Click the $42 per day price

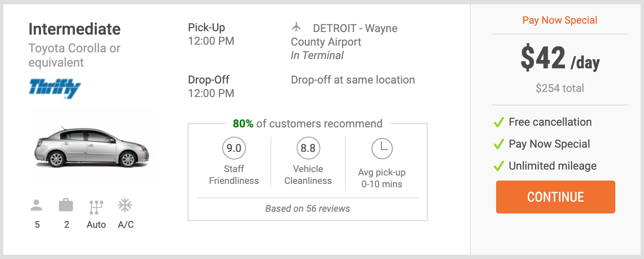[560, 59]
